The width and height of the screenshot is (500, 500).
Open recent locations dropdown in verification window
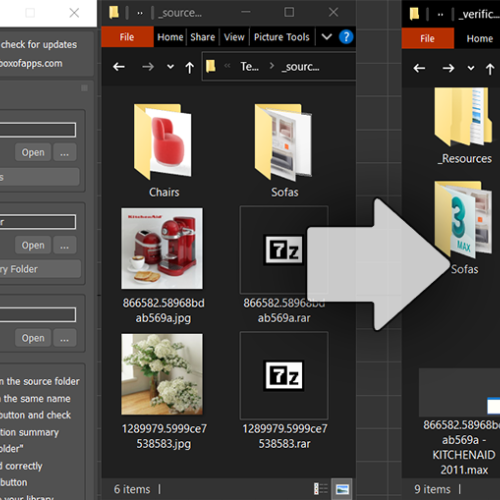[471, 69]
